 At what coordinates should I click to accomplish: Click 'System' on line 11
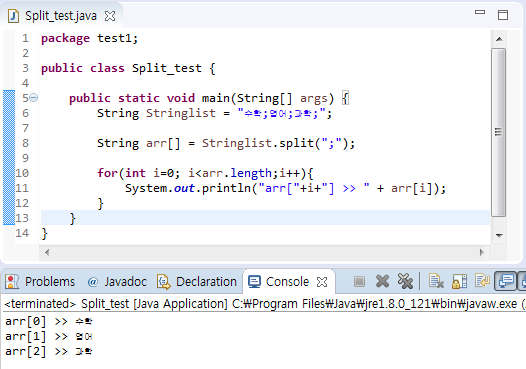146,188
